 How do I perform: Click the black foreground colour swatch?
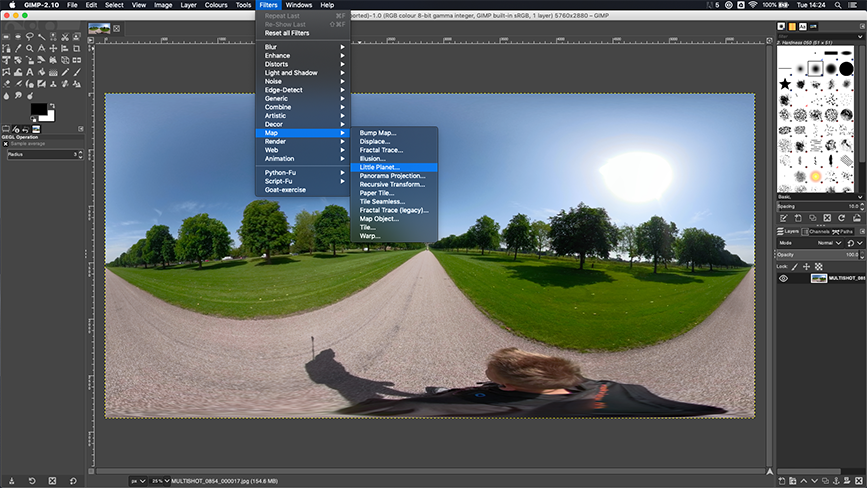[38, 108]
